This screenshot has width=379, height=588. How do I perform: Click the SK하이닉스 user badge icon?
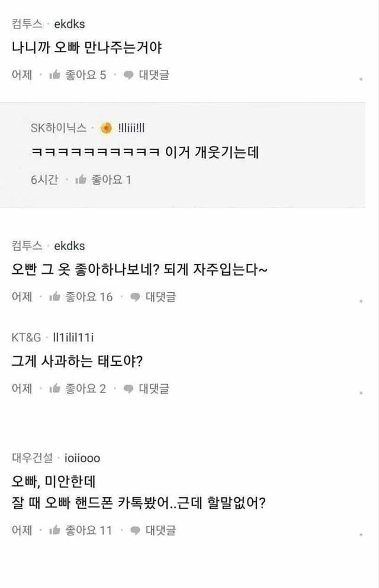(x=105, y=128)
